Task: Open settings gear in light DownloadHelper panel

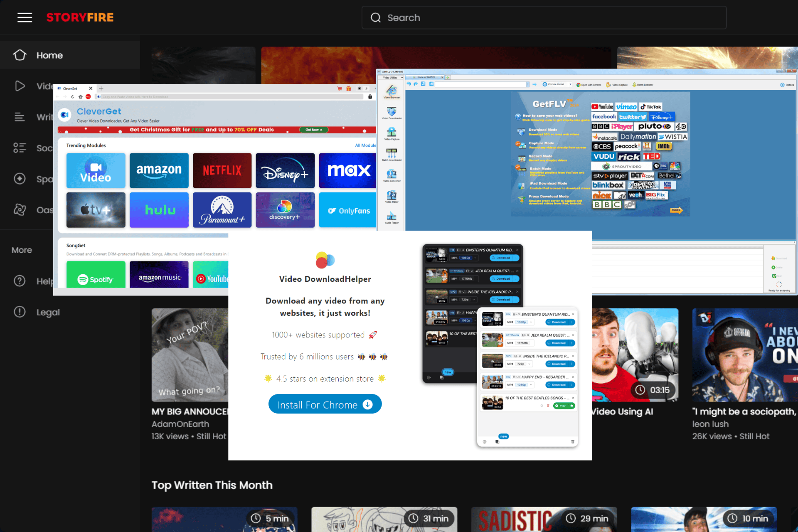Action: (x=485, y=442)
